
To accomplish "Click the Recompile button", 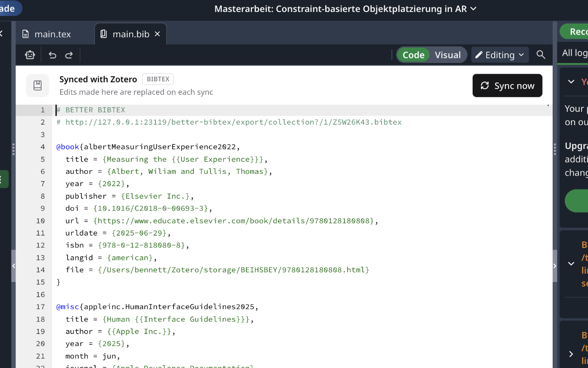I will pos(574,31).
